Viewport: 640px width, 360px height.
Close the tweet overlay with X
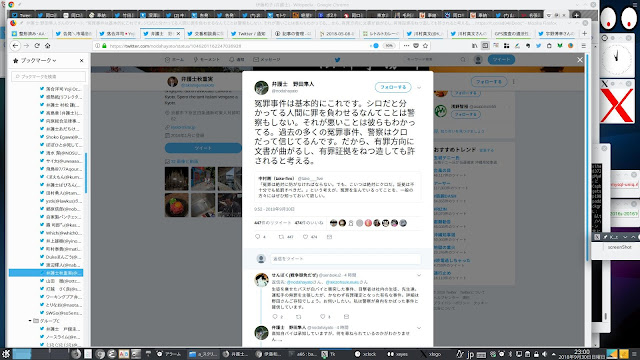580,60
